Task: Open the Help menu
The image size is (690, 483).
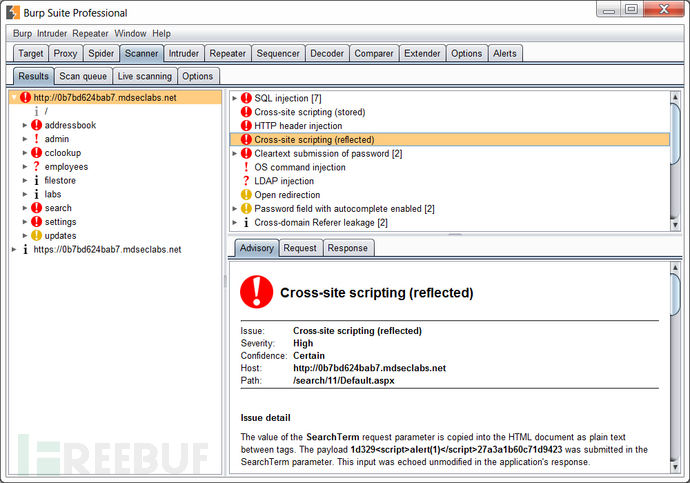Action: [x=161, y=33]
